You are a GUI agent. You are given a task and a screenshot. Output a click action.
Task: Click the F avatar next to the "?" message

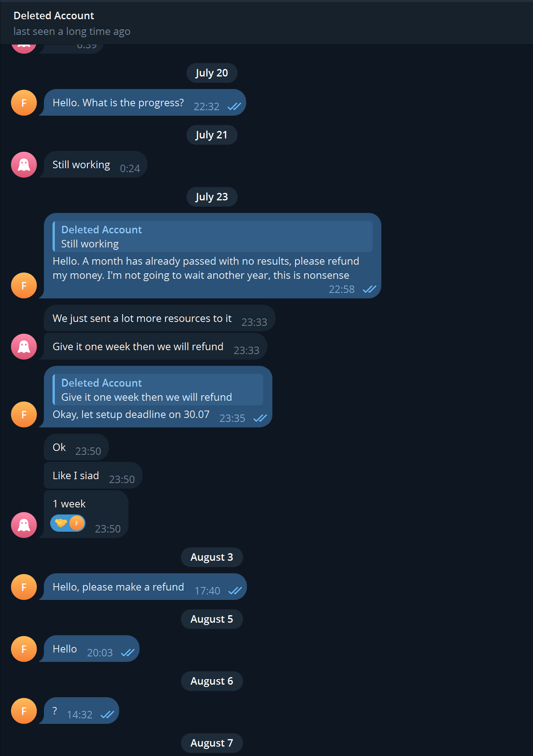pos(24,711)
